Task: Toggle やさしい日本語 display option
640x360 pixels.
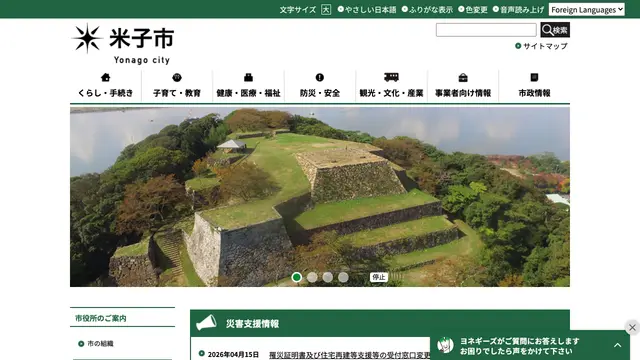Action: pos(367,9)
